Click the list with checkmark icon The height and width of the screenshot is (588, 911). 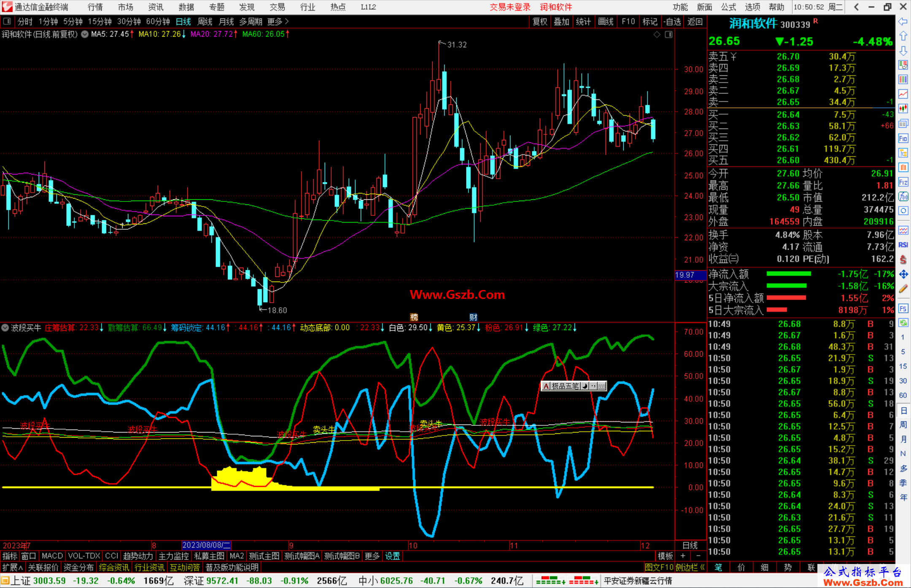[903, 65]
